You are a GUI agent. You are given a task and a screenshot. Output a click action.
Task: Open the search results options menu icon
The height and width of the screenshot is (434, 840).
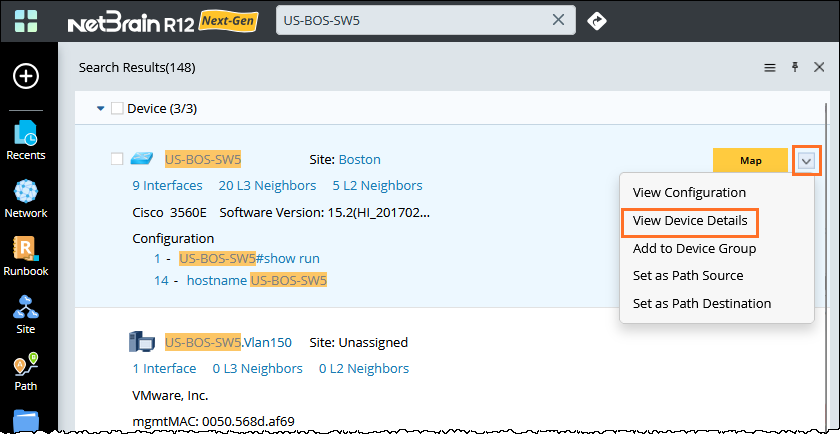770,67
